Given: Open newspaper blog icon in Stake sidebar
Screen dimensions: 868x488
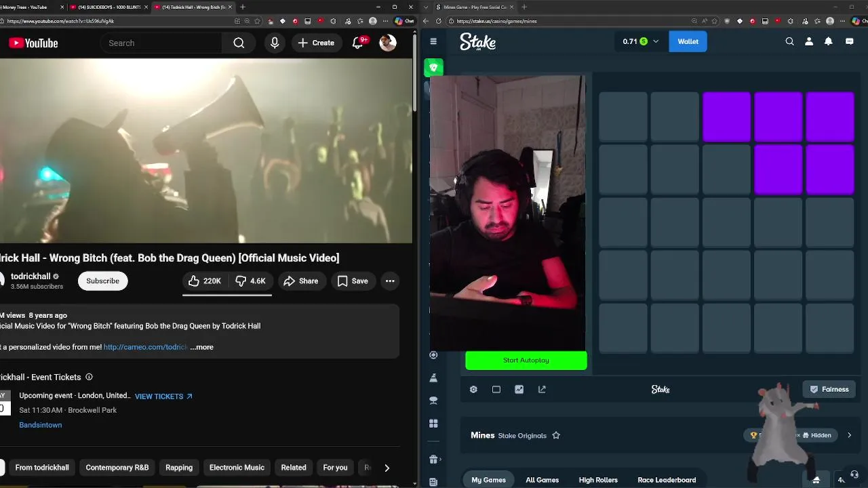Looking at the screenshot, I should coord(433,481).
